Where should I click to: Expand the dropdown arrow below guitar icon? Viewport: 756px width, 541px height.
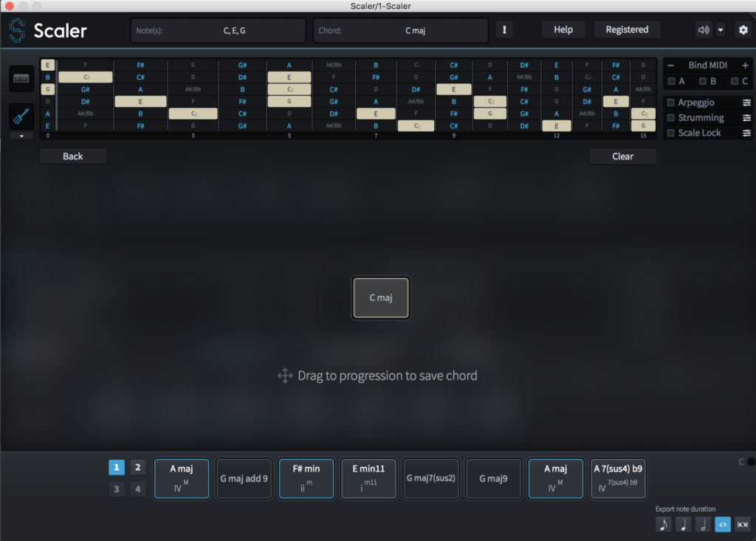(x=21, y=136)
